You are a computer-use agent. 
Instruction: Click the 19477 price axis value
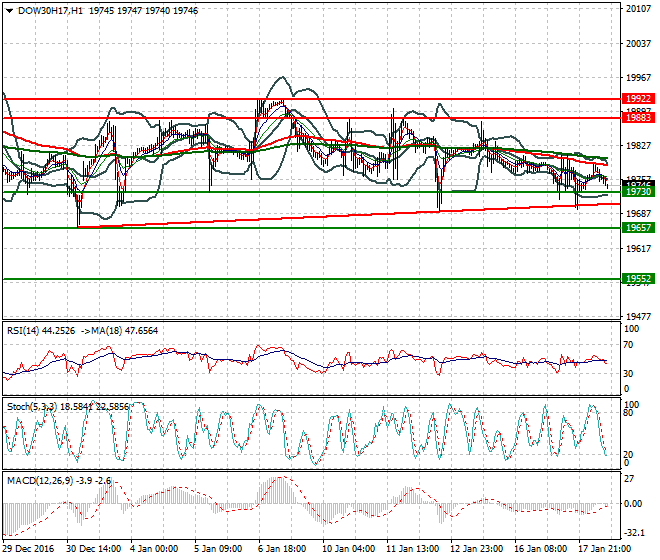pos(638,317)
